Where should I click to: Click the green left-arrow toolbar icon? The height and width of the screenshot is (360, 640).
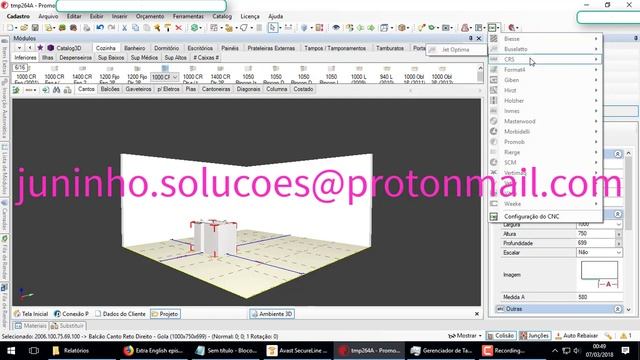(360, 28)
